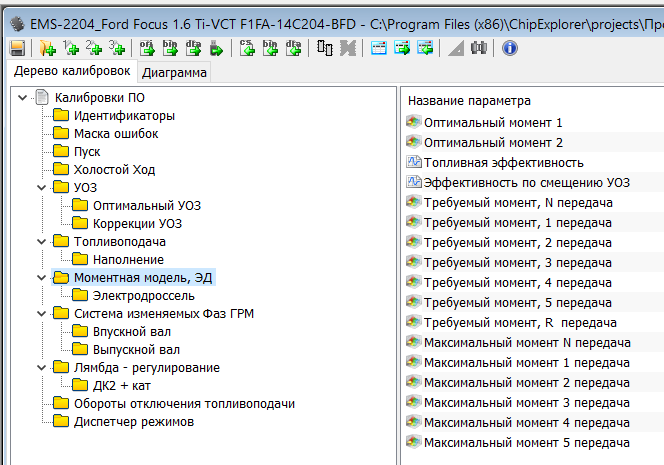Collapse the Лямбда - регулирование node
The height and width of the screenshot is (465, 664).
pos(41,368)
